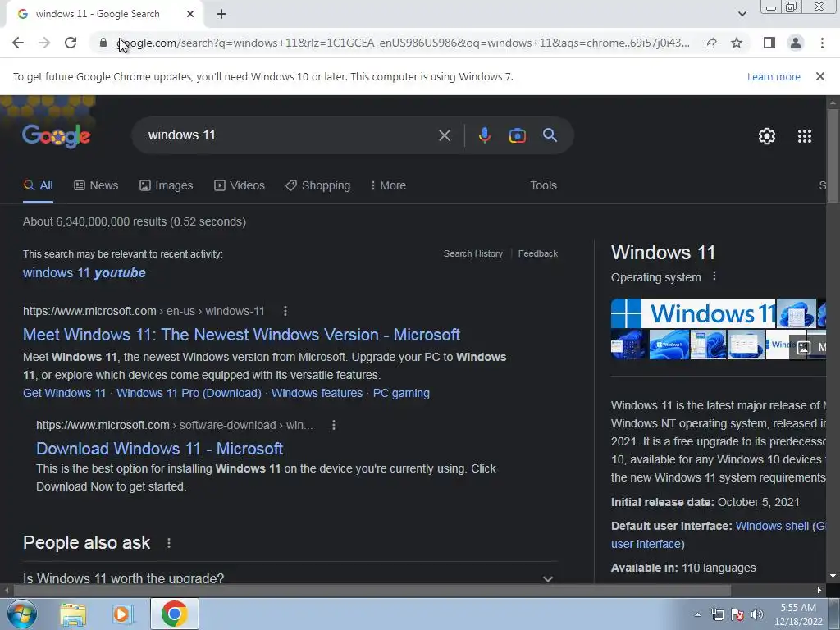Image resolution: width=840 pixels, height=630 pixels.
Task: Open the taskbar clock showing 5:55 AM
Action: point(797,614)
